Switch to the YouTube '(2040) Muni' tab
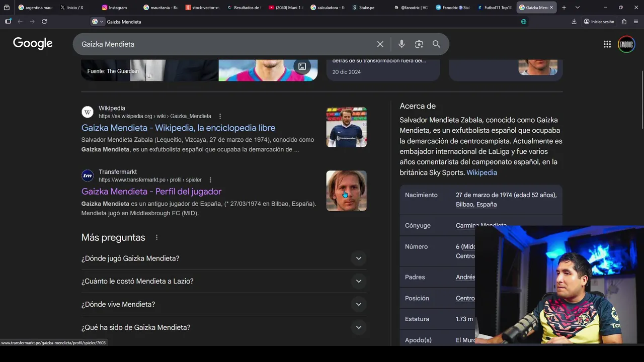This screenshot has width=644, height=362. [286, 8]
